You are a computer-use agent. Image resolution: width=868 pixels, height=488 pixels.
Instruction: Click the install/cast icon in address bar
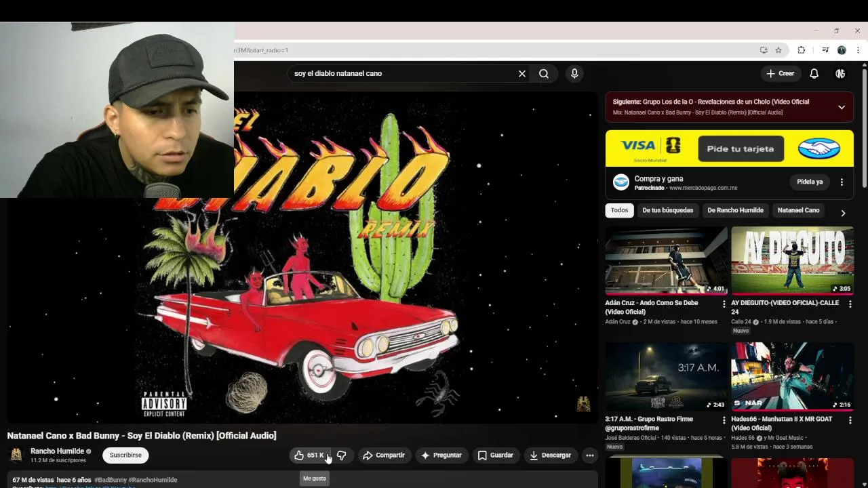tap(764, 50)
